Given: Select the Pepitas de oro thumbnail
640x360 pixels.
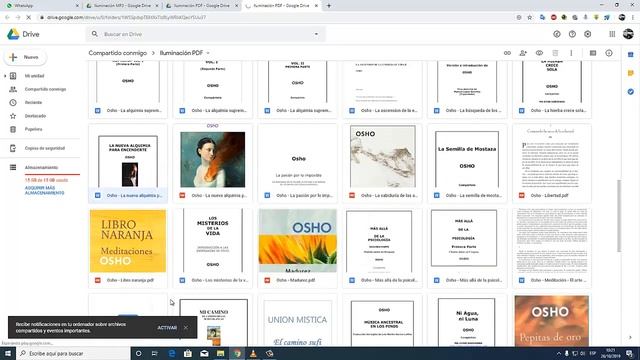Looking at the screenshot, I should (x=552, y=320).
